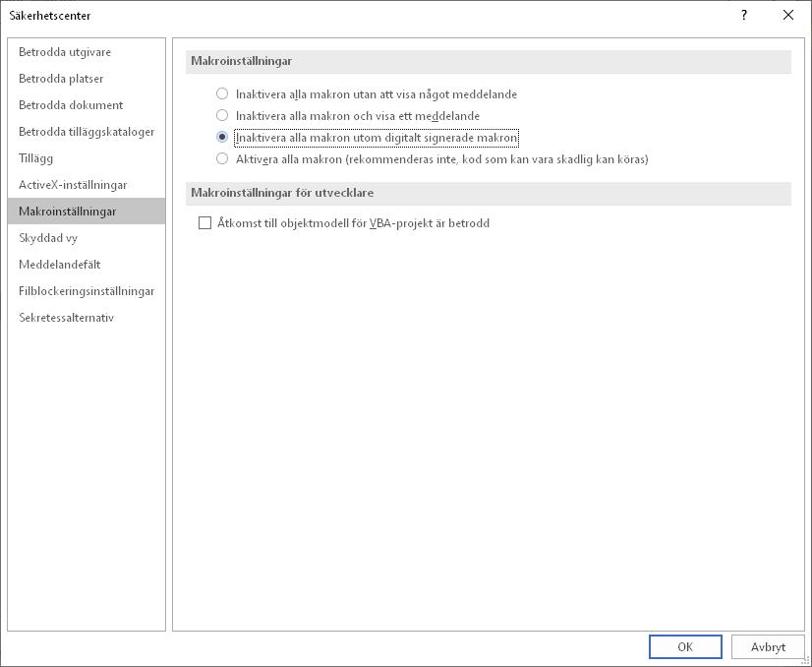812x667 pixels.
Task: Select the Tillägg category
Action: click(x=36, y=158)
